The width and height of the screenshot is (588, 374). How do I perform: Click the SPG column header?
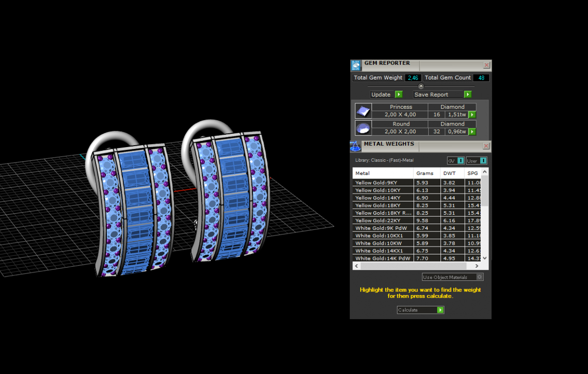473,173
